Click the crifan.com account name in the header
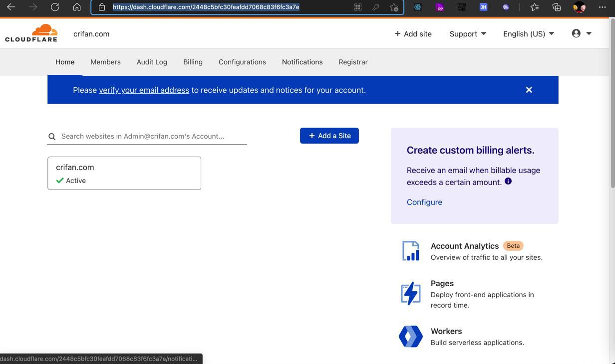Screen dimensions: 615x364 (x=91, y=34)
